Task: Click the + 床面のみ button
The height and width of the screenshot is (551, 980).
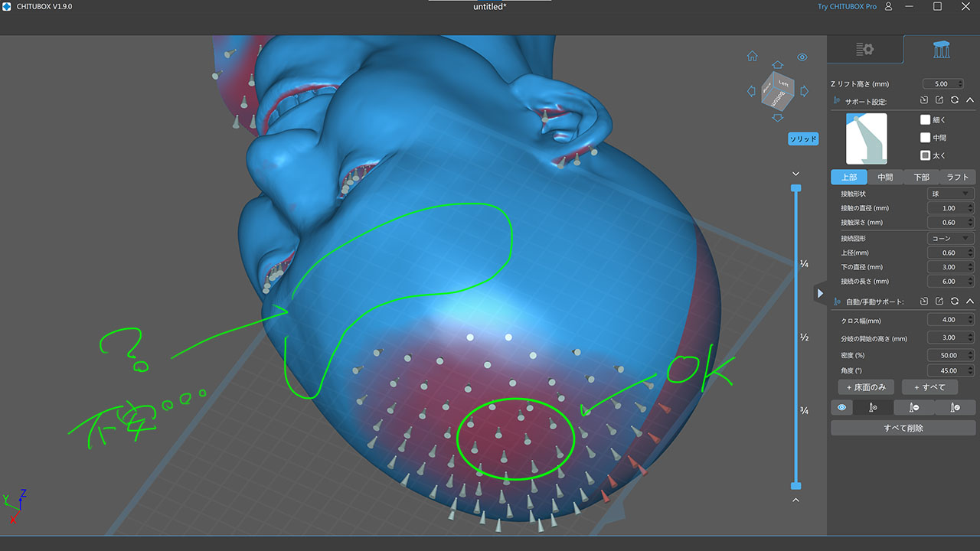Action: (x=866, y=387)
